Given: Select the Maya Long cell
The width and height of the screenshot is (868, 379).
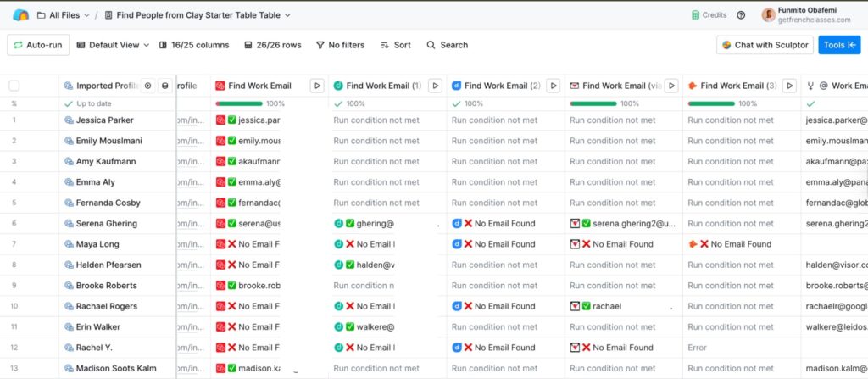Looking at the screenshot, I should (x=117, y=244).
